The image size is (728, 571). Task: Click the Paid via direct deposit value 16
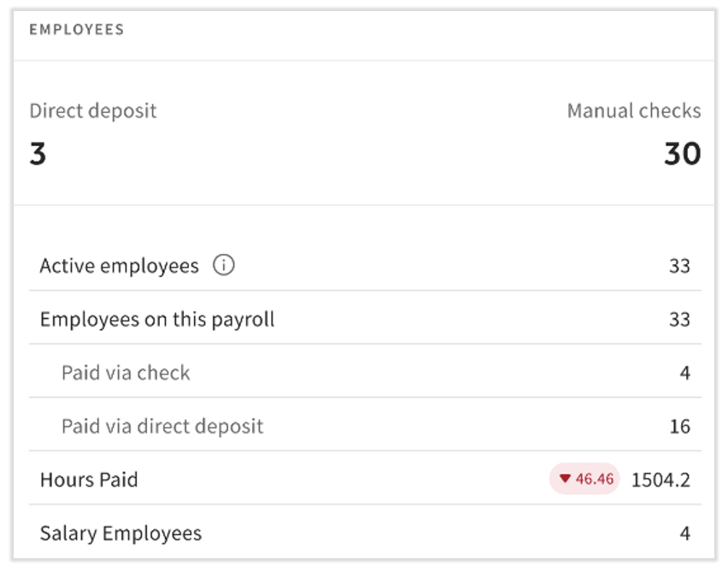[679, 426]
